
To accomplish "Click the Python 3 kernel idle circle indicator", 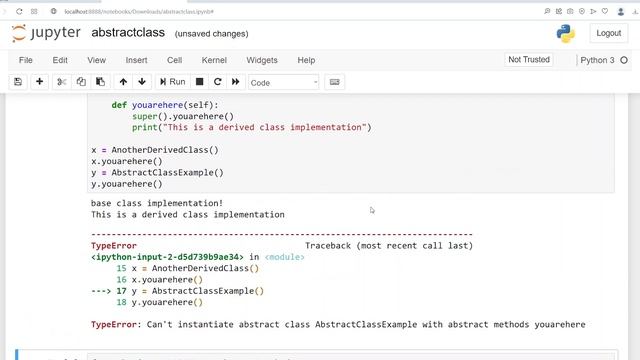I will pyautogui.click(x=624, y=60).
